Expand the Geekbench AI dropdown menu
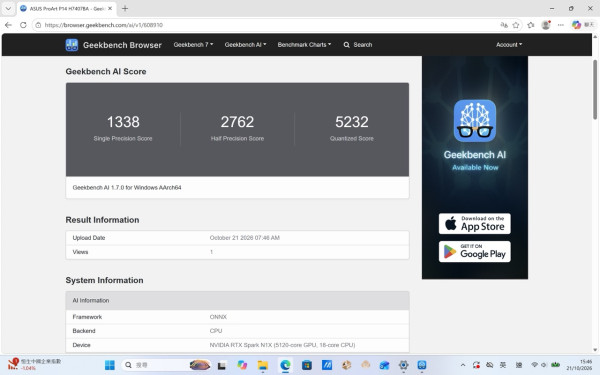Image resolution: width=600 pixels, height=375 pixels. pos(245,45)
